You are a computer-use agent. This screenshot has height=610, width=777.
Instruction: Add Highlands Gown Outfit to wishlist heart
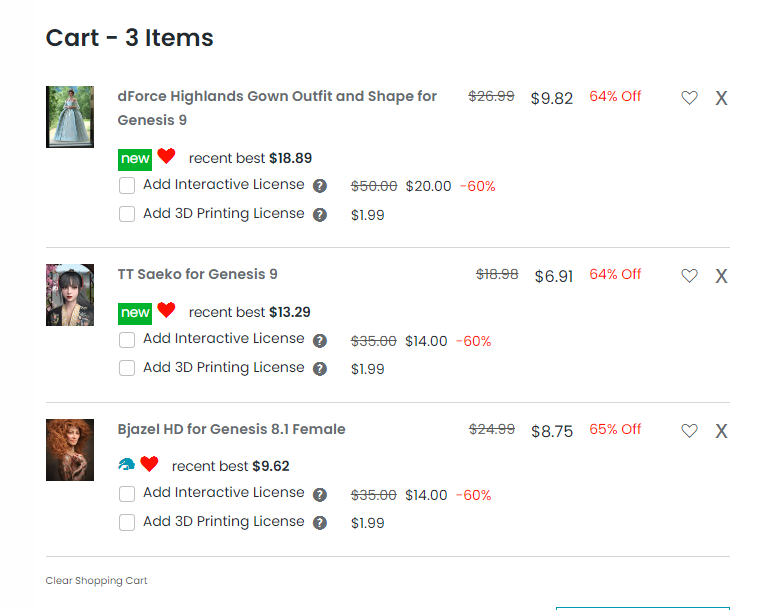689,98
